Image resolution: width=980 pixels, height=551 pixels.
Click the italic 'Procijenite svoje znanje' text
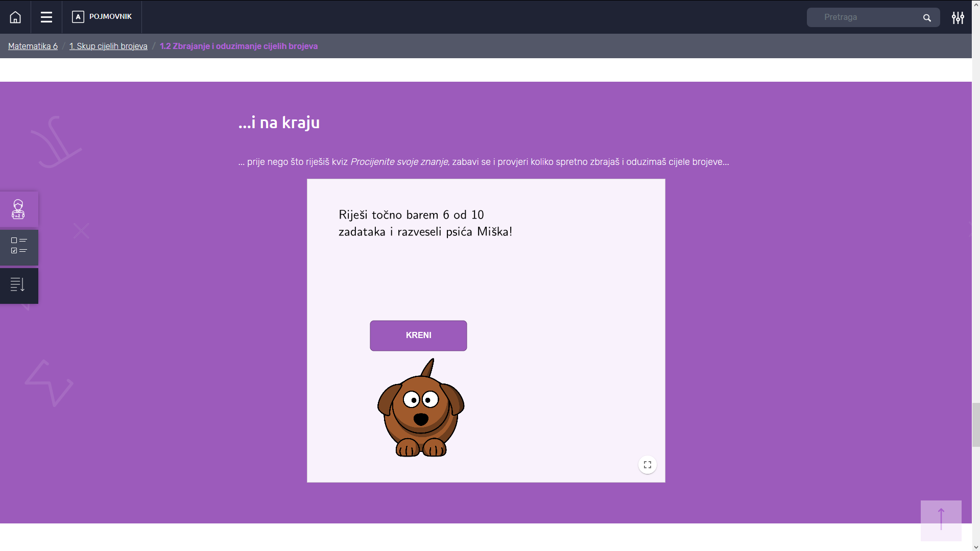[x=399, y=162]
